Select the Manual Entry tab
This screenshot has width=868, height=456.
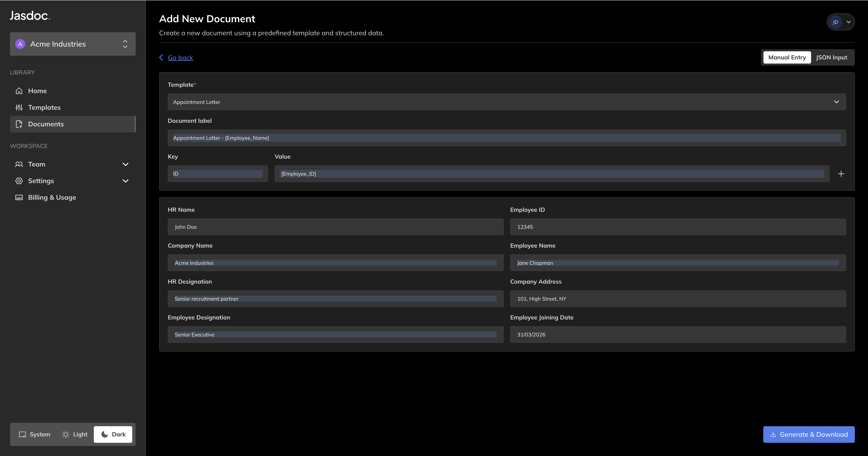(787, 57)
